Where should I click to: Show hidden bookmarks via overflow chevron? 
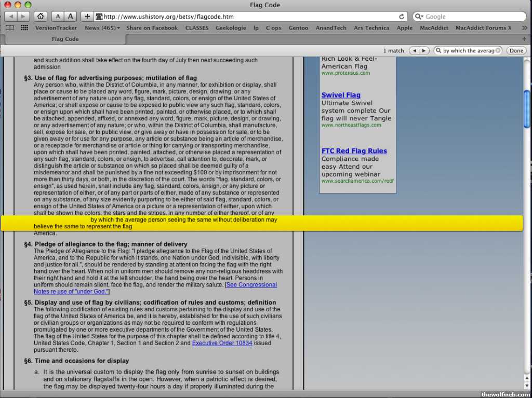523,28
